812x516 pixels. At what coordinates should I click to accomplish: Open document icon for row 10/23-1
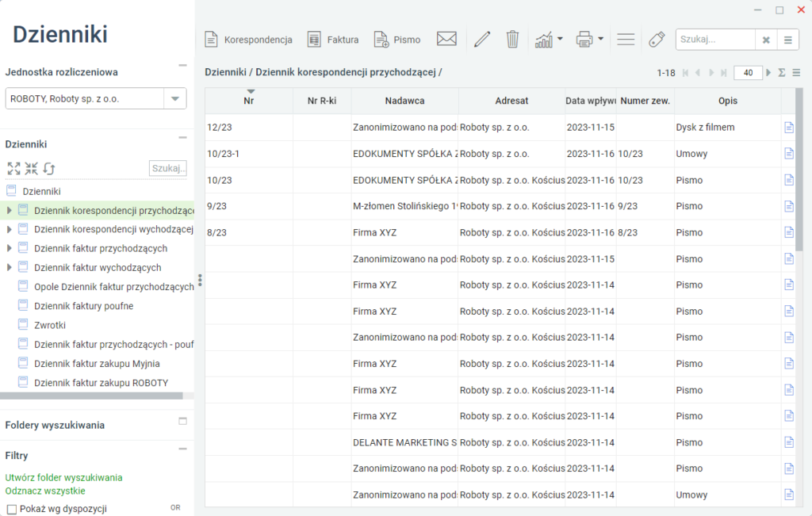point(789,154)
